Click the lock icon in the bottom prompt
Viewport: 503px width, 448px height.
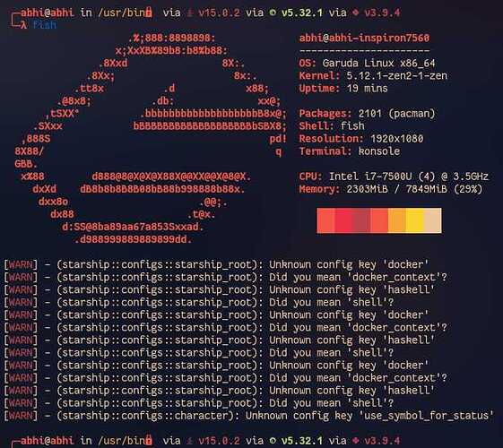pos(149,440)
